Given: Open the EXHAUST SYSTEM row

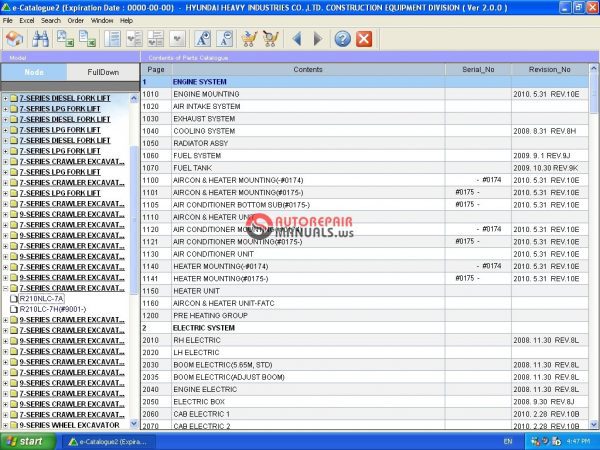Looking at the screenshot, I should coord(365,119).
